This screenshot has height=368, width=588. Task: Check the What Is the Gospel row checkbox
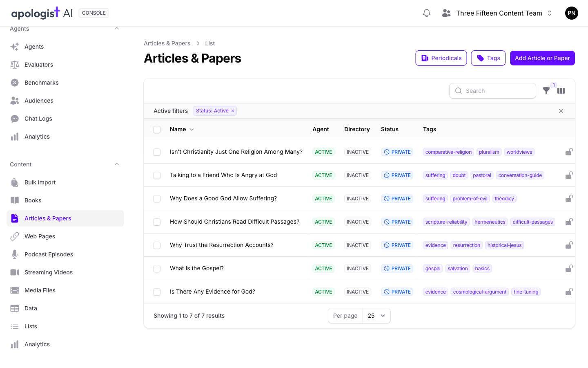coord(157,269)
